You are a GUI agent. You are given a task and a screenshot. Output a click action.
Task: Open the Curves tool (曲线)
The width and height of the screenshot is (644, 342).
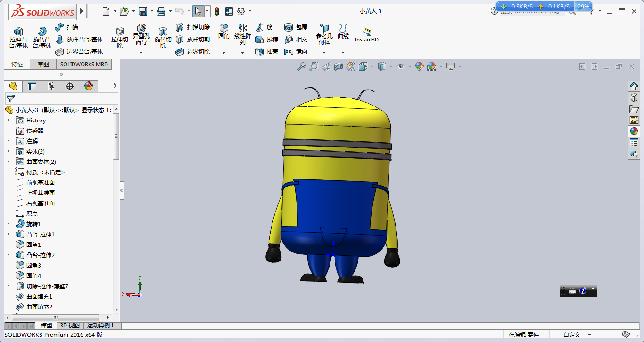tap(343, 32)
